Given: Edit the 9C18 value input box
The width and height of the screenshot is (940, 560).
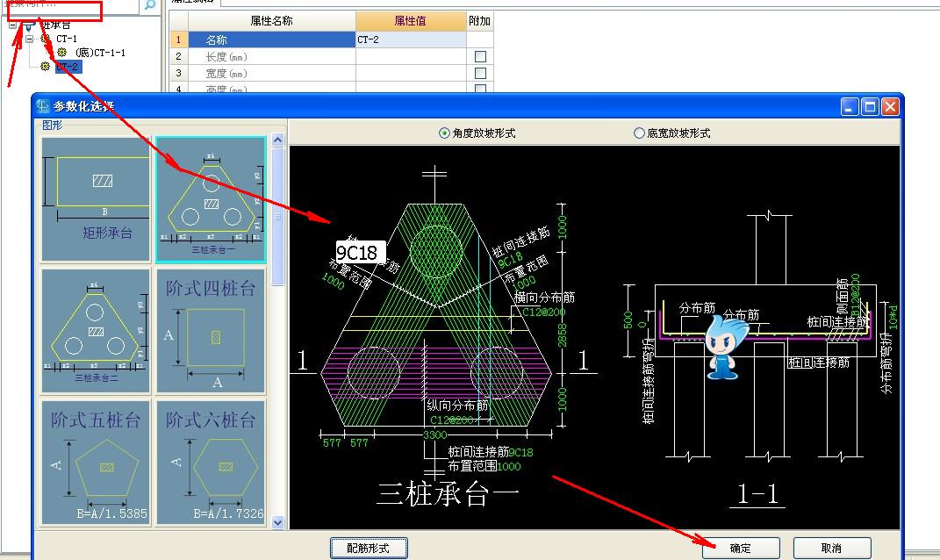Looking at the screenshot, I should coord(360,253).
